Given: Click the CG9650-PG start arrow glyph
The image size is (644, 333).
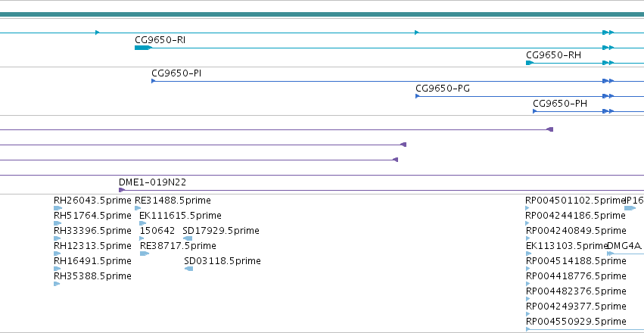Looking at the screenshot, I should (x=417, y=96).
